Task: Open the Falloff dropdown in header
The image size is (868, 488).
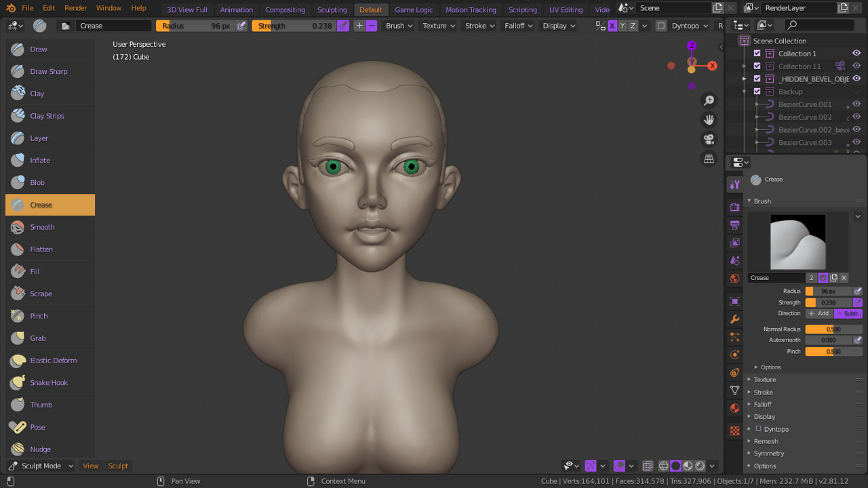Action: click(519, 26)
